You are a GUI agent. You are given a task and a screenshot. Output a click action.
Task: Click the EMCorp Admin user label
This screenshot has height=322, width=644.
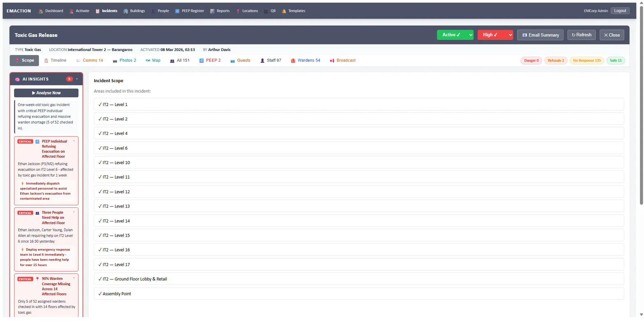596,11
